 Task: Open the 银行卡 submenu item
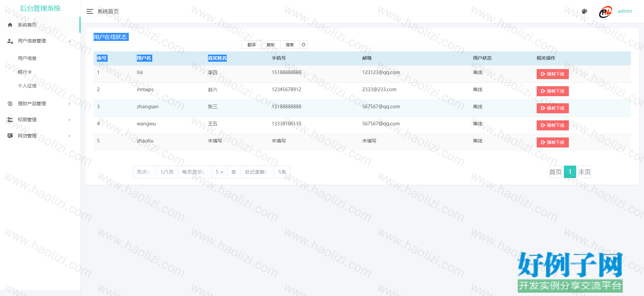[25, 72]
